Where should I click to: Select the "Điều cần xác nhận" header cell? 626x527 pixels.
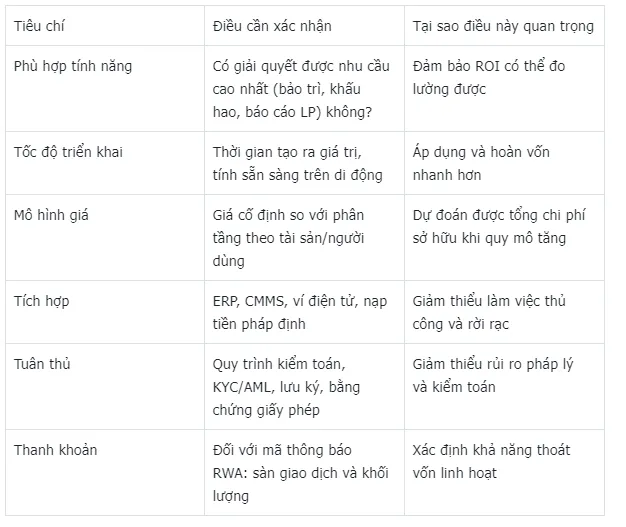tap(274, 26)
